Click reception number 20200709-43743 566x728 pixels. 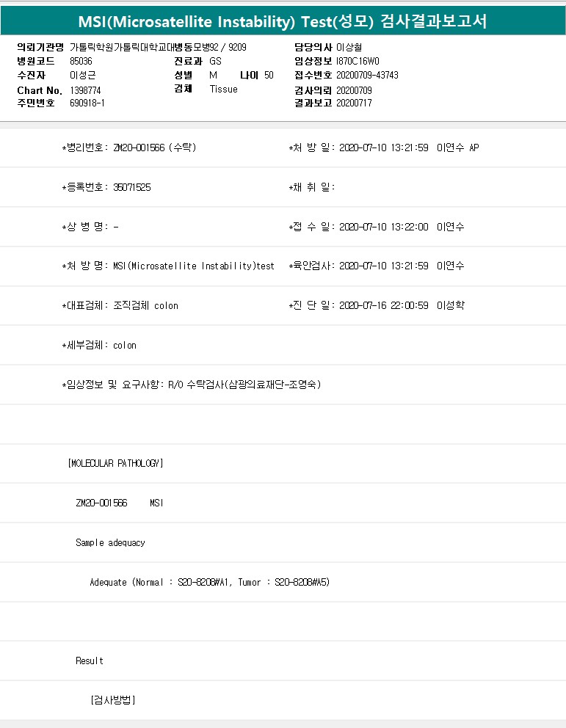pos(367,75)
